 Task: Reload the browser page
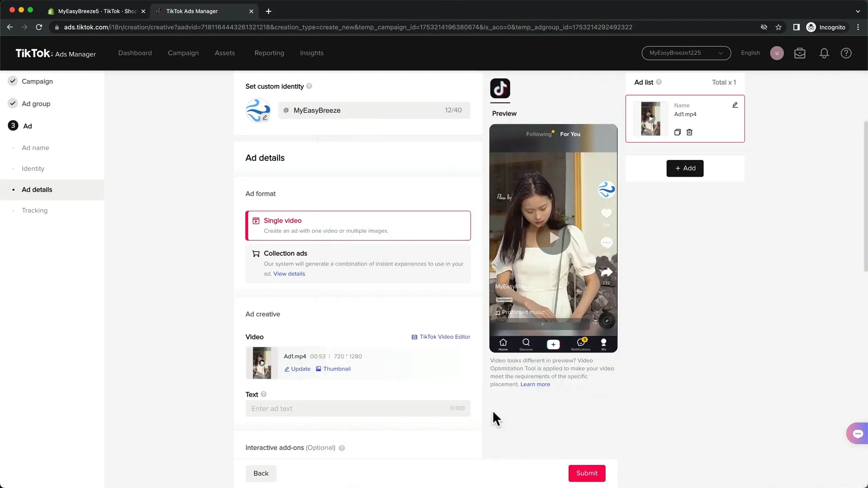(x=39, y=28)
